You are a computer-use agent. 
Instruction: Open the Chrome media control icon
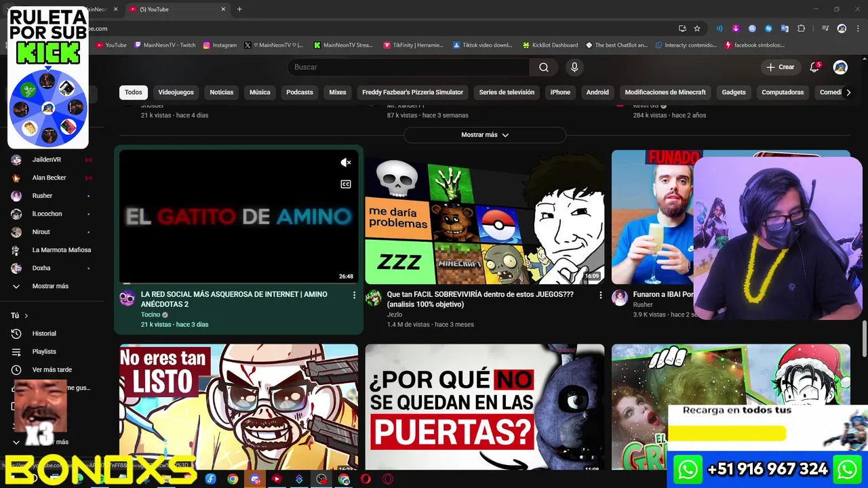825,28
